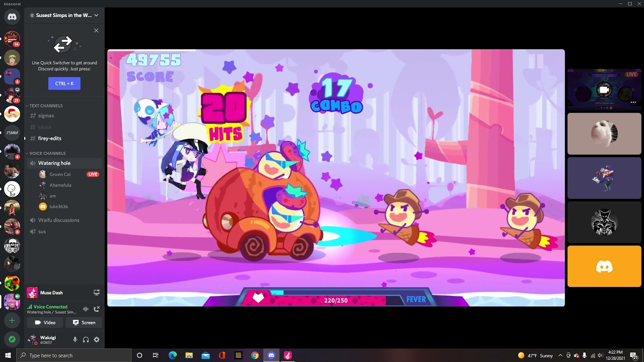644x362 pixels.
Task: Select user am in the voice list
Action: click(x=52, y=196)
